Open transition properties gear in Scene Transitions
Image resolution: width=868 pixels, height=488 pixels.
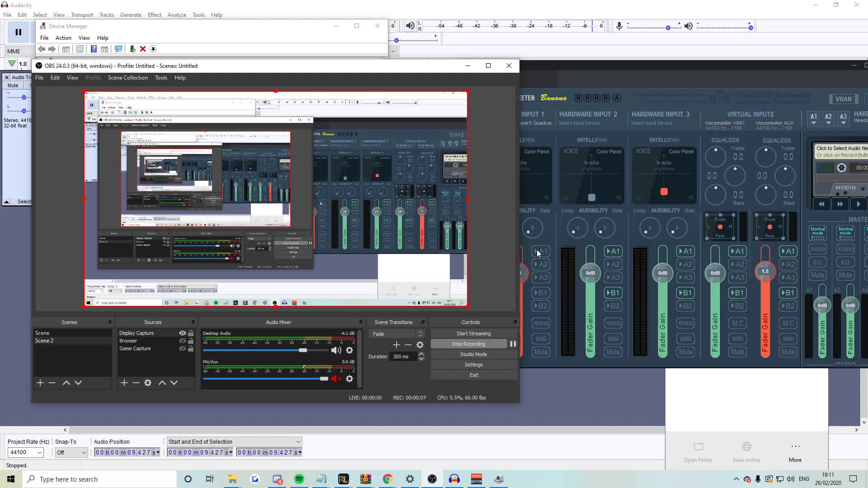(420, 345)
